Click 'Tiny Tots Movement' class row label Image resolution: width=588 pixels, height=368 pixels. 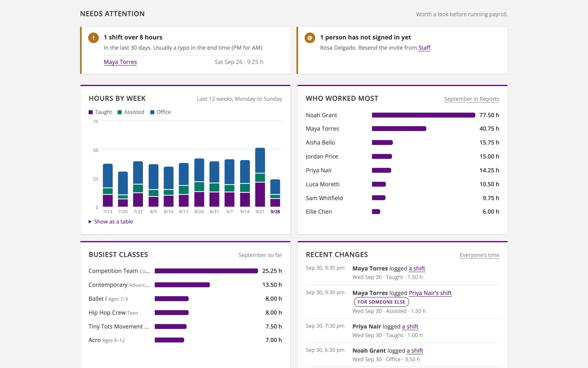(119, 326)
